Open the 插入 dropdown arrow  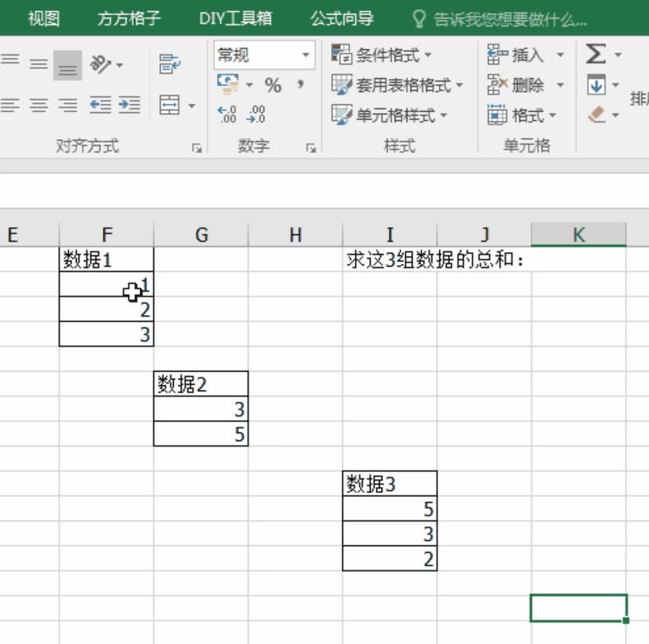pos(560,54)
